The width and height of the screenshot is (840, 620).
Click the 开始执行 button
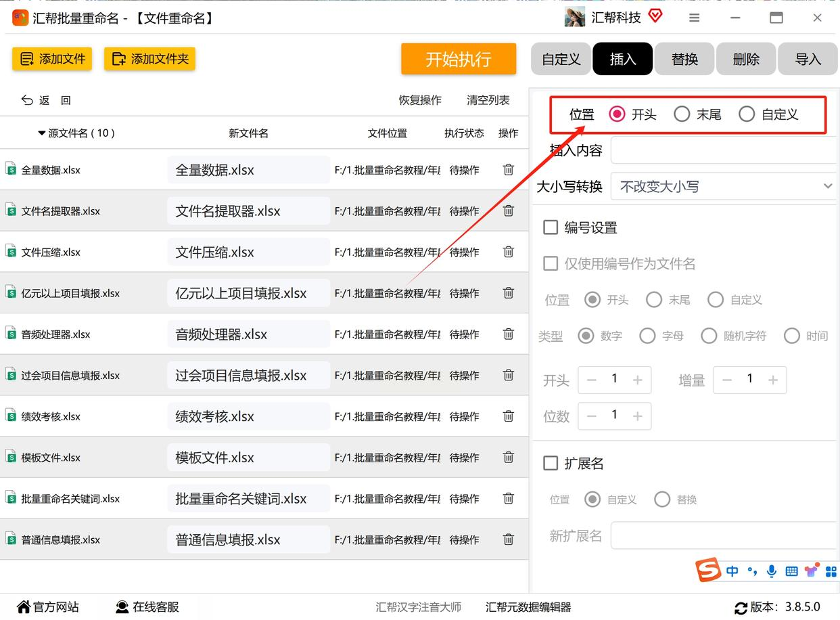pyautogui.click(x=459, y=59)
